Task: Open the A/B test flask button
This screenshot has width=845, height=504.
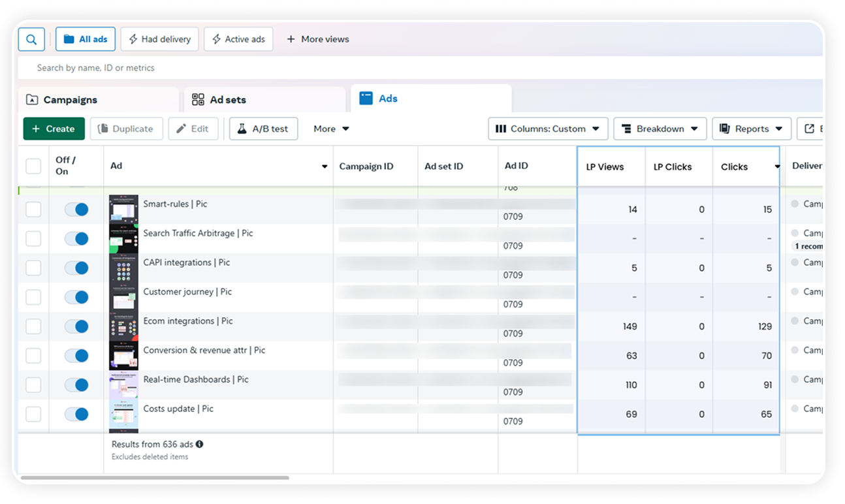Action: coord(263,129)
